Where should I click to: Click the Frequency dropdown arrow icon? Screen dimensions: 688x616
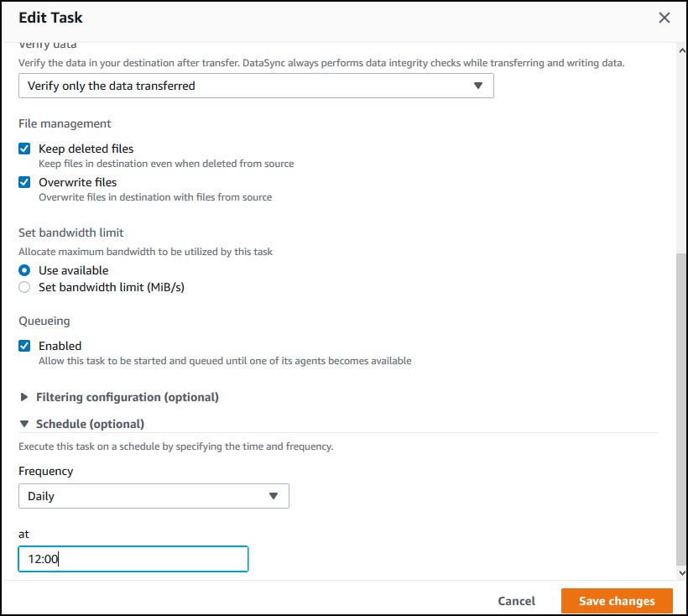274,496
